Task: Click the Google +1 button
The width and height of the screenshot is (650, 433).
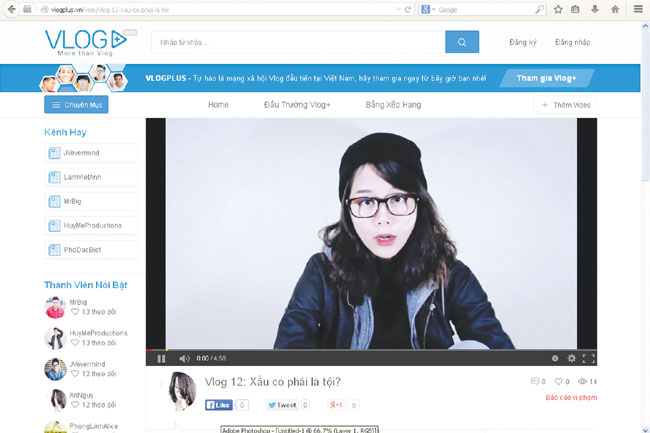Action: (x=336, y=405)
